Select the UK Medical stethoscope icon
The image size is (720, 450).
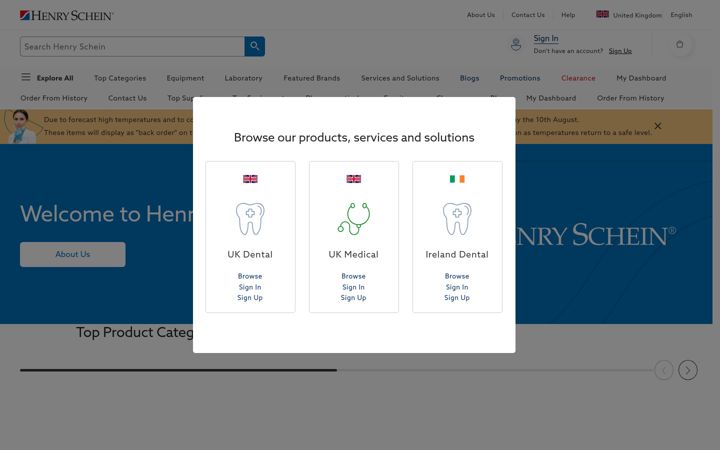(x=354, y=219)
